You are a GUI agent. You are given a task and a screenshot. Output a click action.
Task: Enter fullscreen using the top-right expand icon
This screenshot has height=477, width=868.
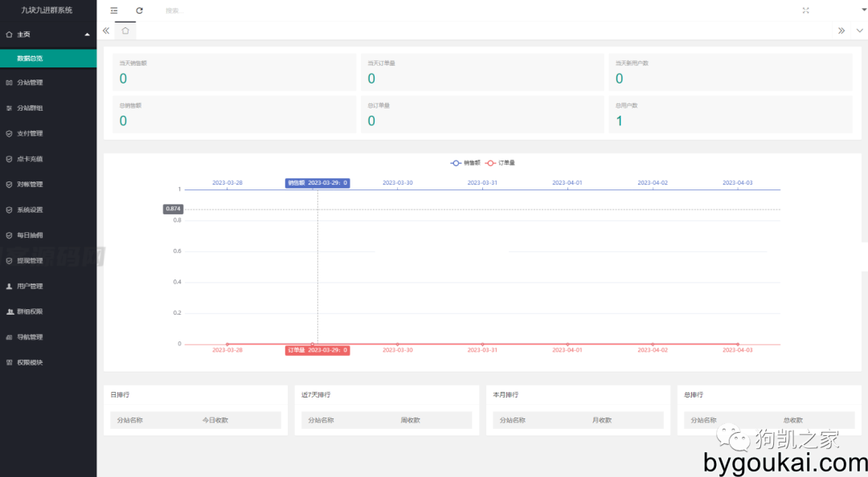[x=806, y=10]
